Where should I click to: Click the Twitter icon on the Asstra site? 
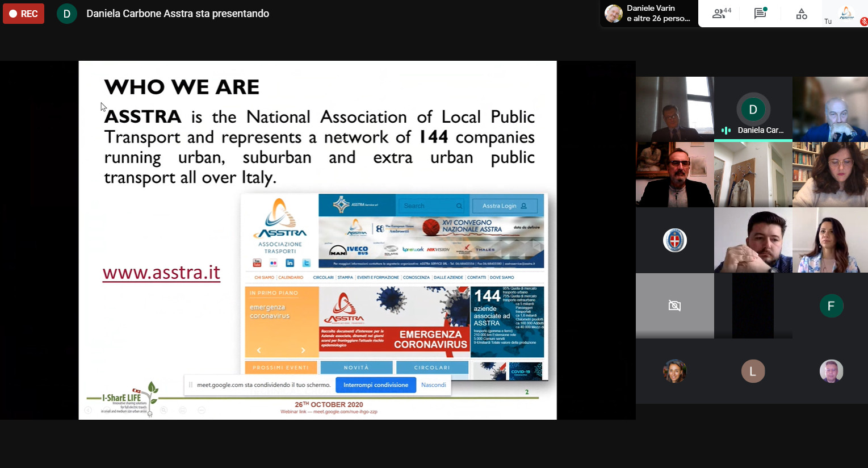coord(306,263)
